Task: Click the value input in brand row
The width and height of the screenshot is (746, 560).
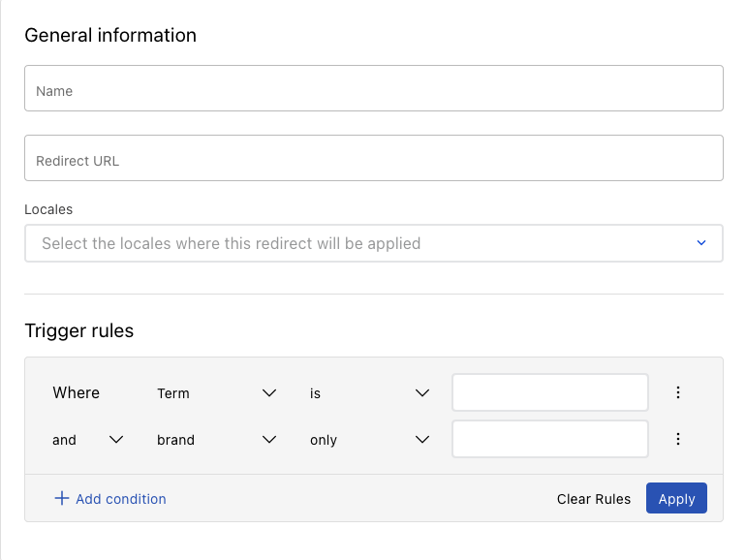Action: [549, 439]
